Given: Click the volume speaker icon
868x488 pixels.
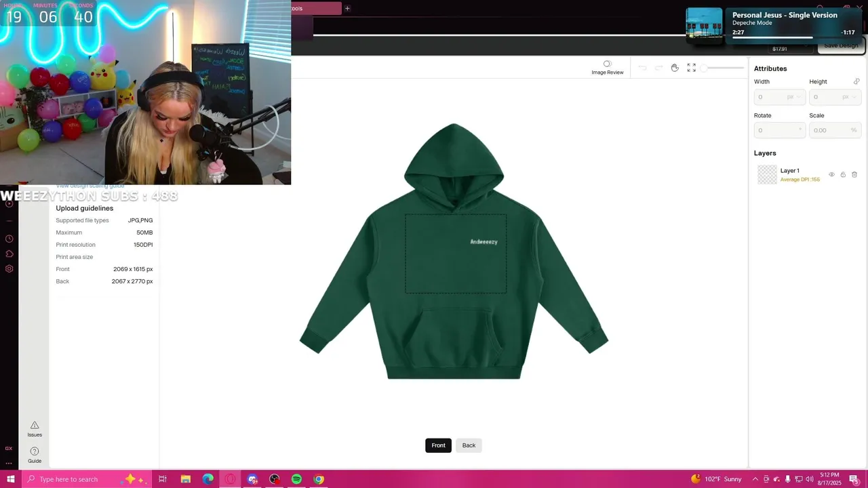Looking at the screenshot, I should click(x=810, y=479).
